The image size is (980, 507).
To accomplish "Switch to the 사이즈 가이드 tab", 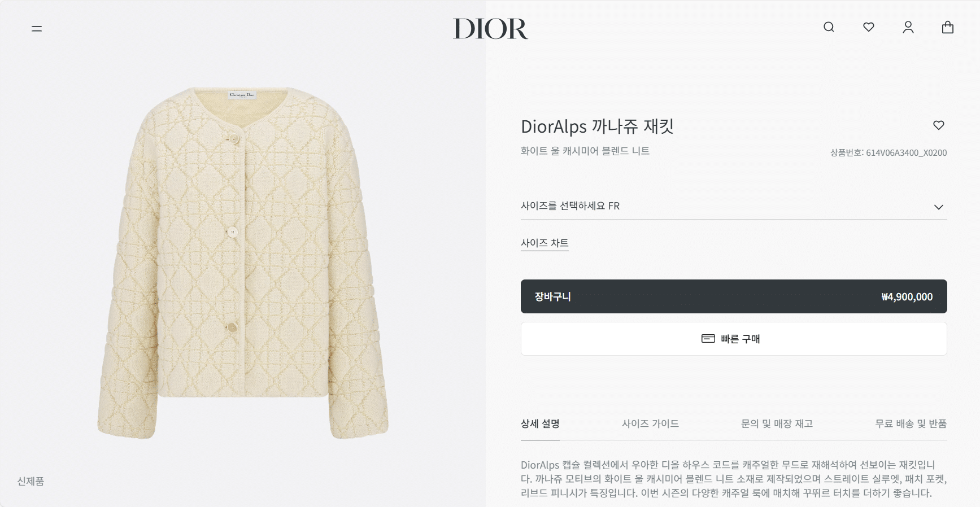I will pos(650,423).
